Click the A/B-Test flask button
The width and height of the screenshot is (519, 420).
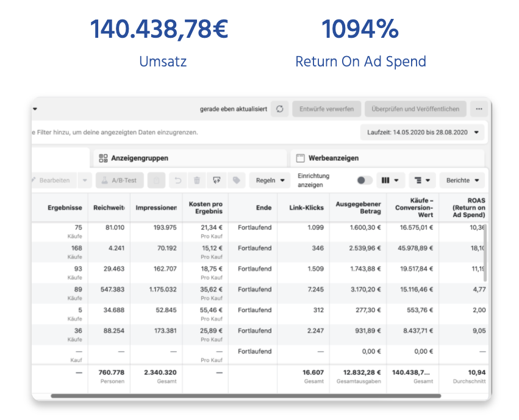tap(120, 180)
